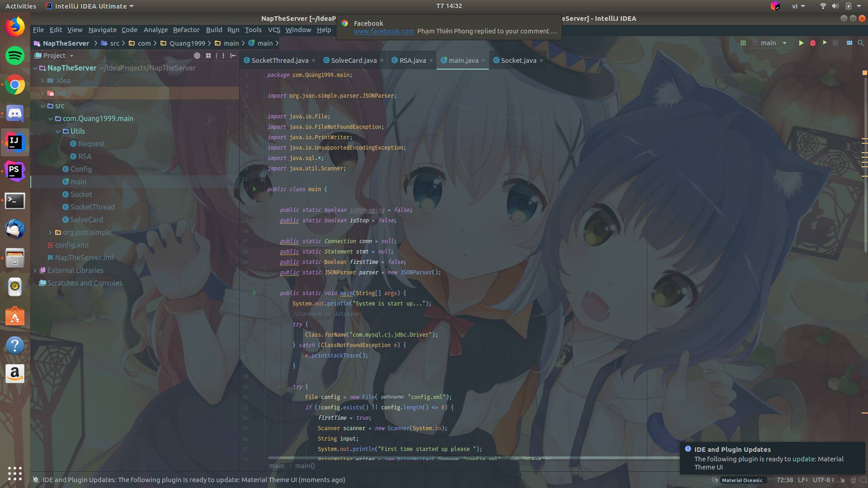The width and height of the screenshot is (868, 488).
Task: Click the Project Structure icon in toolbar
Action: pos(849,43)
